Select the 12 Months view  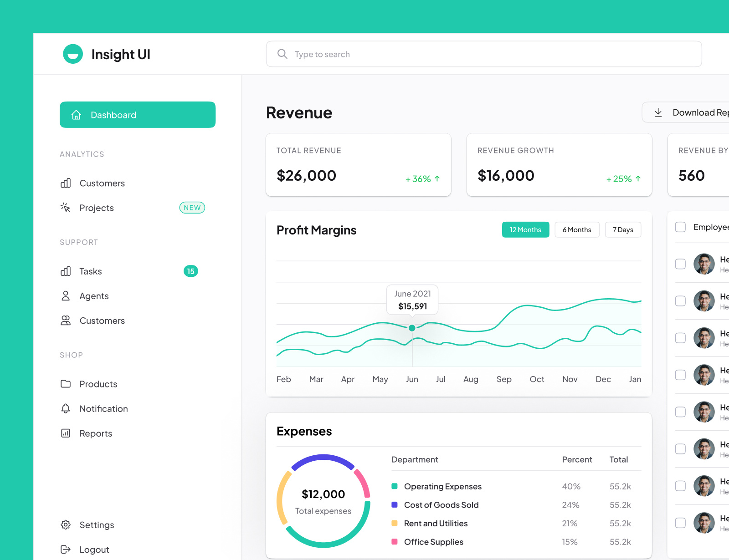(525, 229)
